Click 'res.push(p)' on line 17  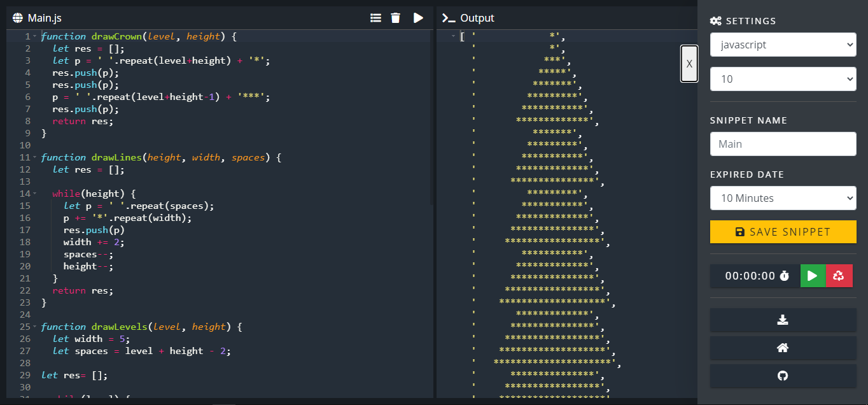(x=94, y=230)
